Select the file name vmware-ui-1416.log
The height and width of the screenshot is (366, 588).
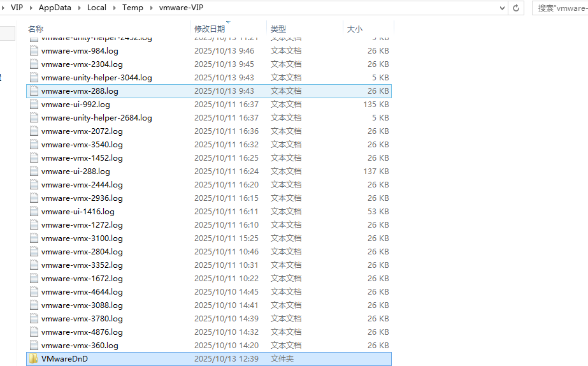78,211
